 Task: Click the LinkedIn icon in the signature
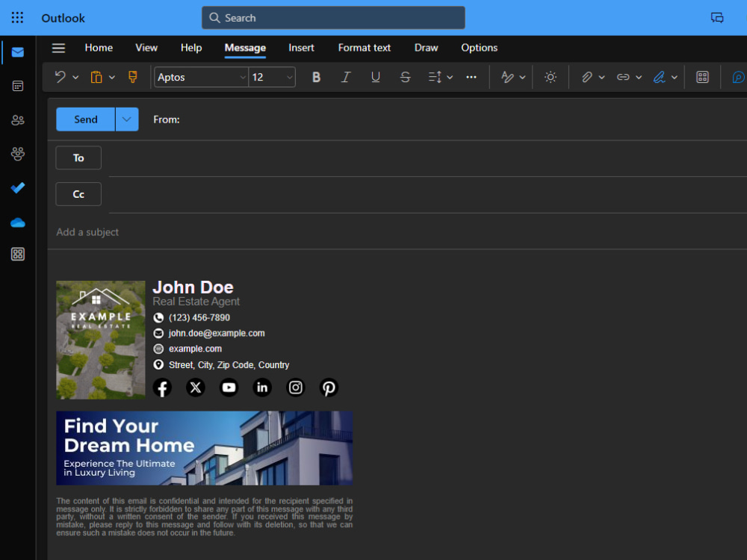262,388
